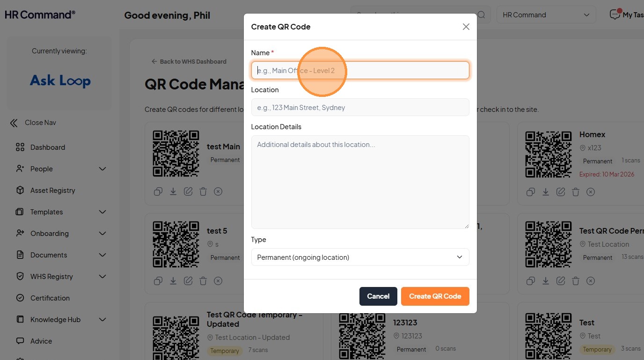Image resolution: width=644 pixels, height=360 pixels.
Task: Click the My Tasks chat bubble icon
Action: coord(615,15)
